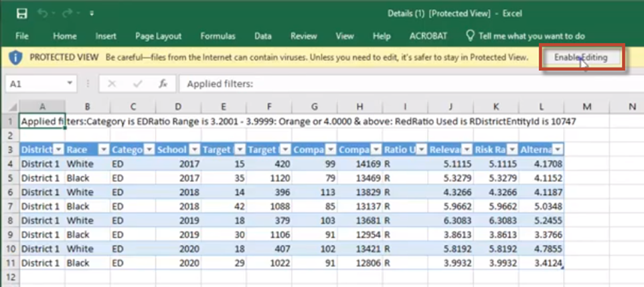Open the School column filter dropdown

[x=195, y=149]
